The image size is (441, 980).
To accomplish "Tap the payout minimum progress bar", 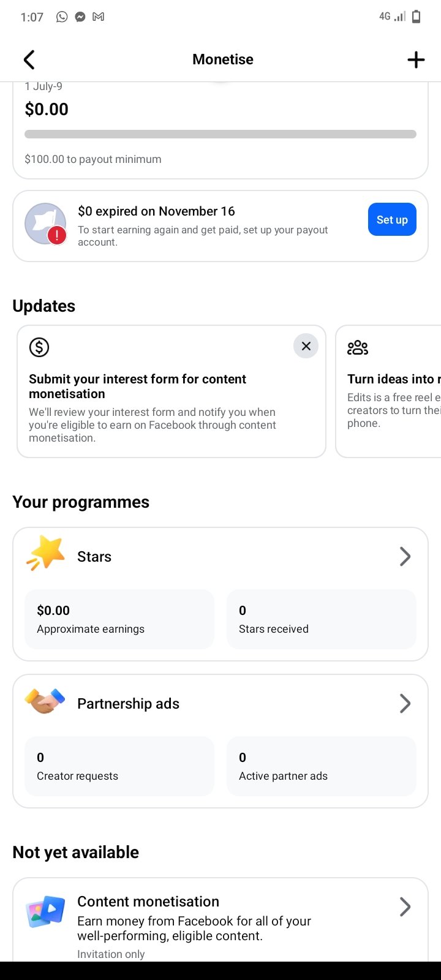I will (x=221, y=134).
